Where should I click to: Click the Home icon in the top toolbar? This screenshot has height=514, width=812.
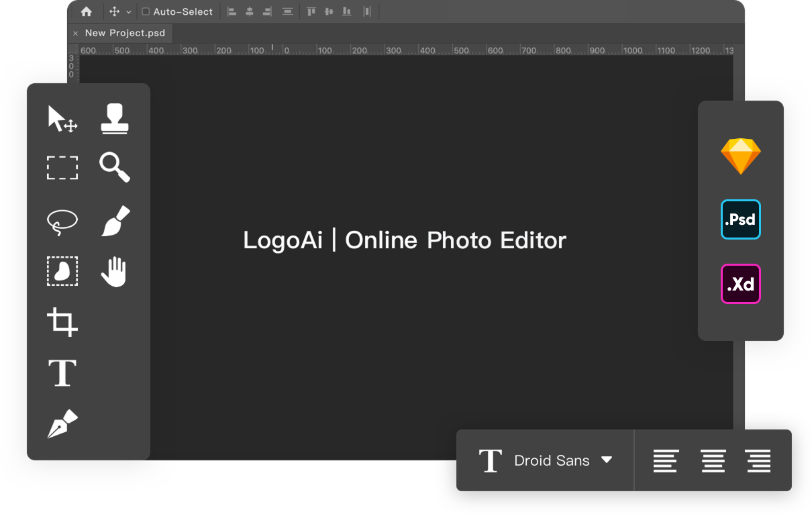click(87, 11)
